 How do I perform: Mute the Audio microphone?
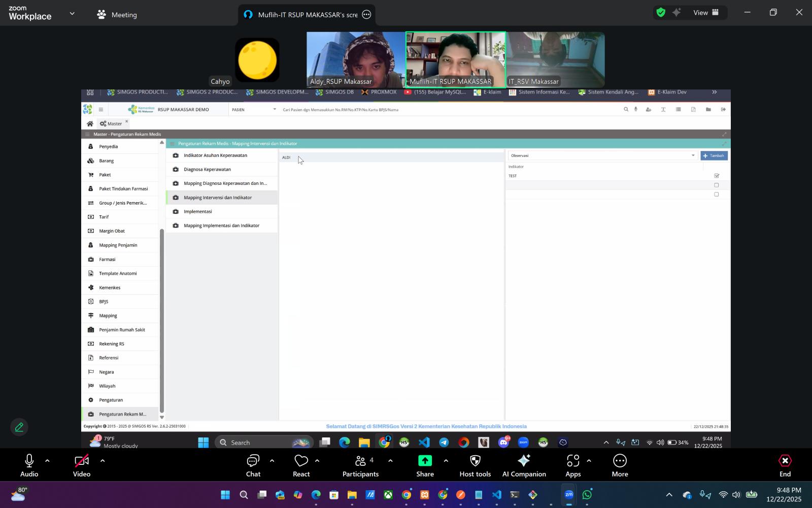(29, 461)
